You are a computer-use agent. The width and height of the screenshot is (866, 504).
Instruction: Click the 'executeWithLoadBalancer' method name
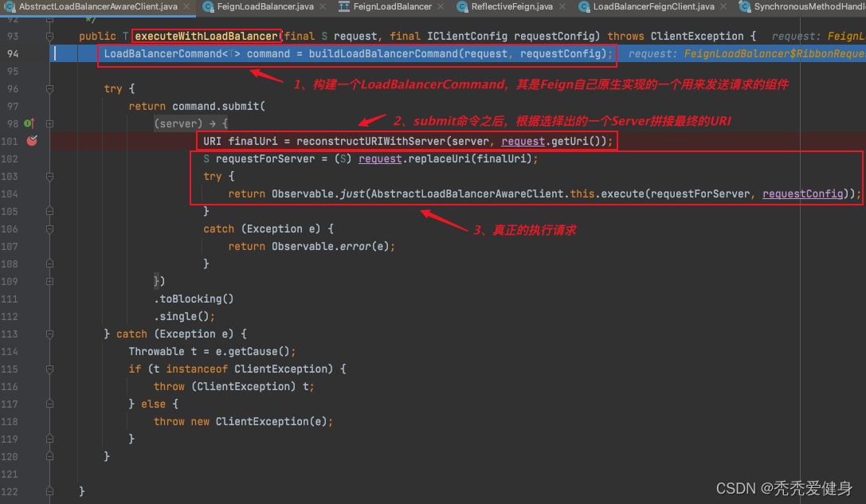pyautogui.click(x=206, y=36)
